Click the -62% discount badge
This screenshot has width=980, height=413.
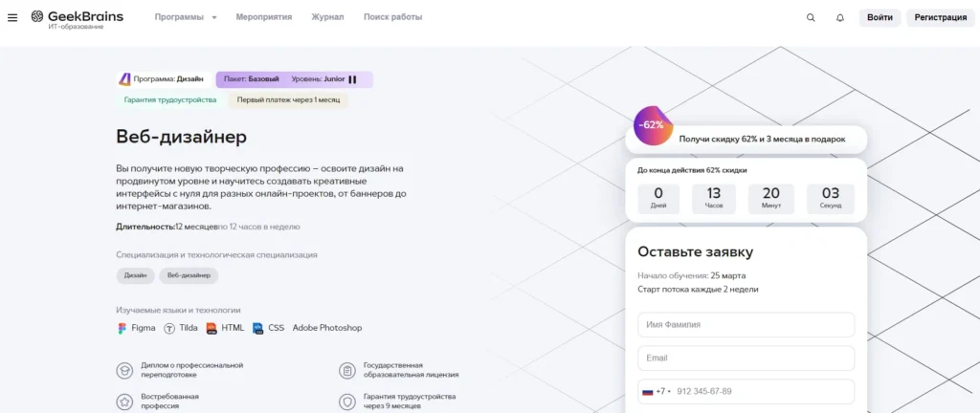[x=653, y=125]
